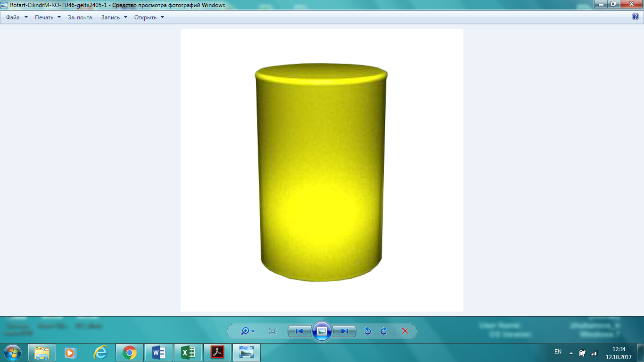Open Internet Explorer from the taskbar

tap(100, 353)
